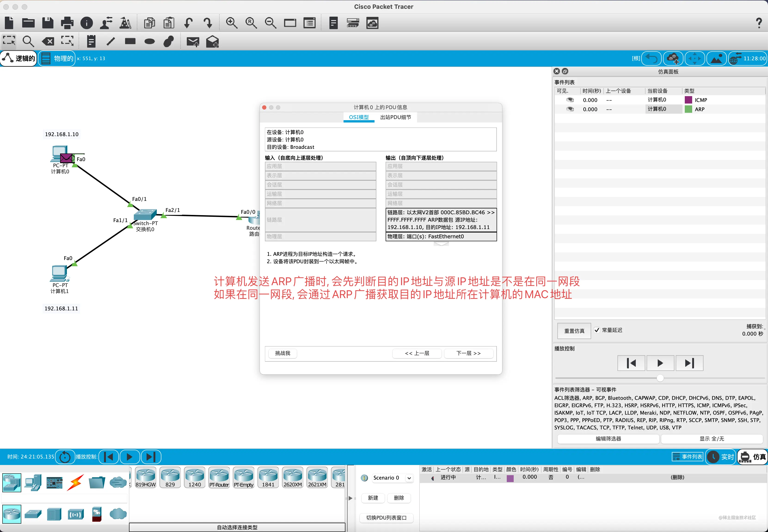Choose the Draw Line tool
This screenshot has width=768, height=532.
111,41
